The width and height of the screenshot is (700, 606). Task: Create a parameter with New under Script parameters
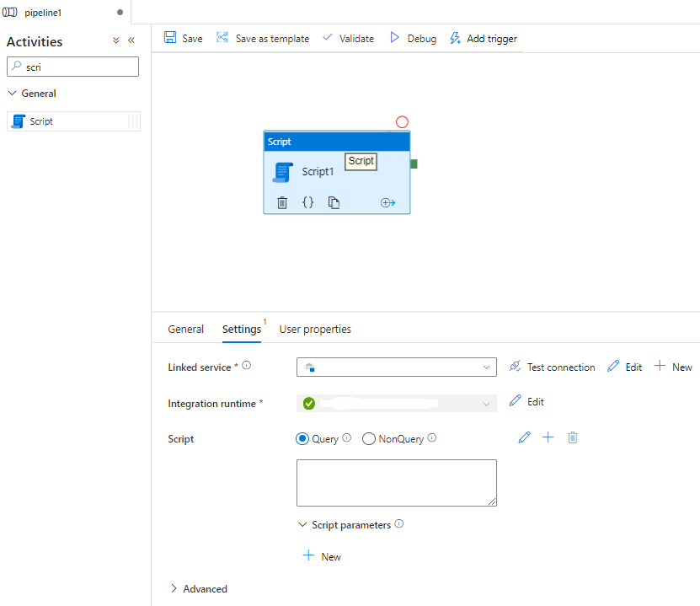click(x=321, y=556)
